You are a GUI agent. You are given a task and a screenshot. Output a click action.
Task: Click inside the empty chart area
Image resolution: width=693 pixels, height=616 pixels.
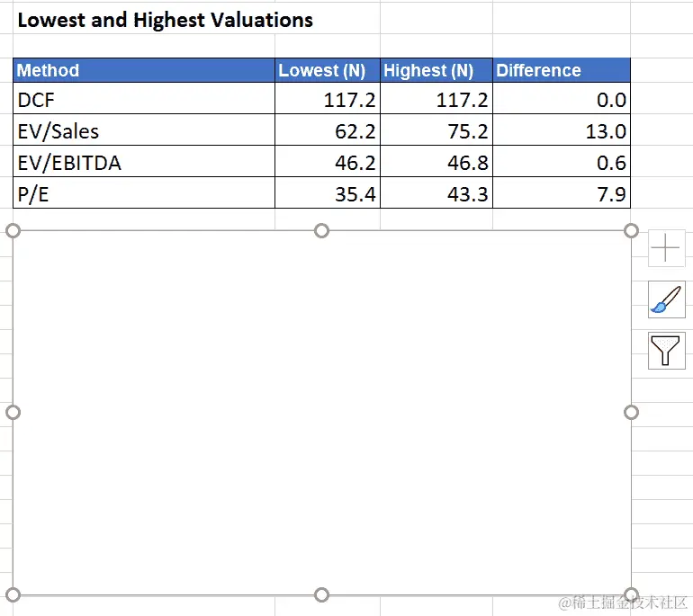[x=322, y=413]
